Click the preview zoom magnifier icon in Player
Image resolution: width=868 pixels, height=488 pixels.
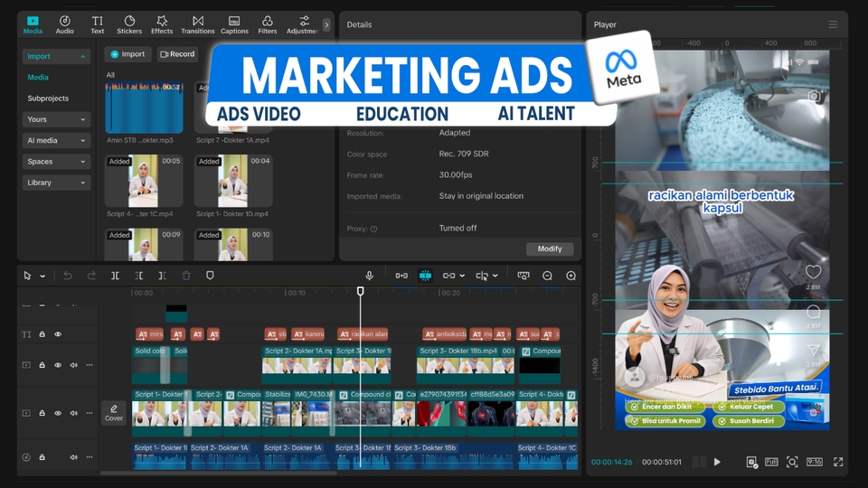[x=792, y=462]
